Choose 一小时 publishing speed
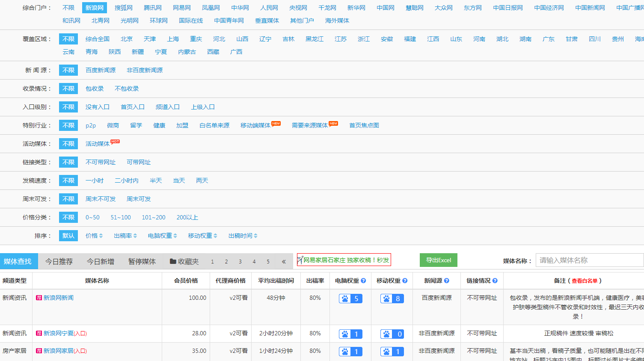The image size is (644, 361). click(95, 180)
